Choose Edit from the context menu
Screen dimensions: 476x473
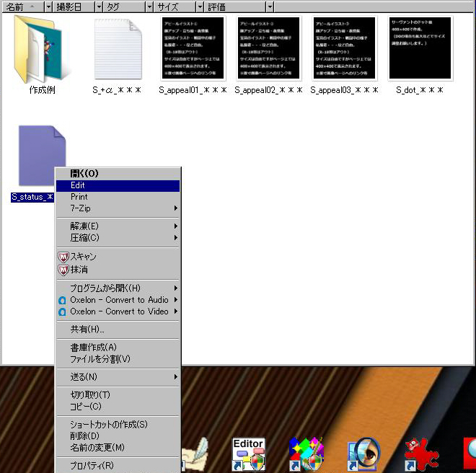pos(78,185)
